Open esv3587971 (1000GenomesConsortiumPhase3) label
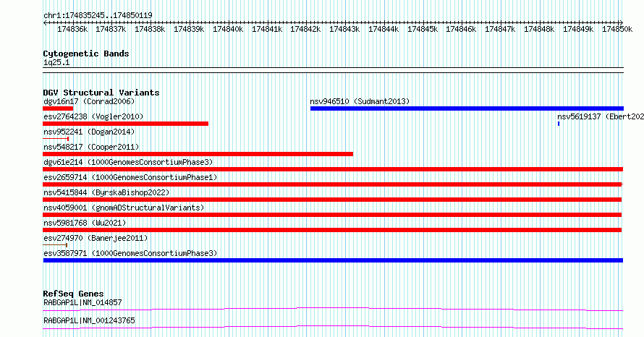This screenshot has height=337, width=644. click(x=130, y=253)
